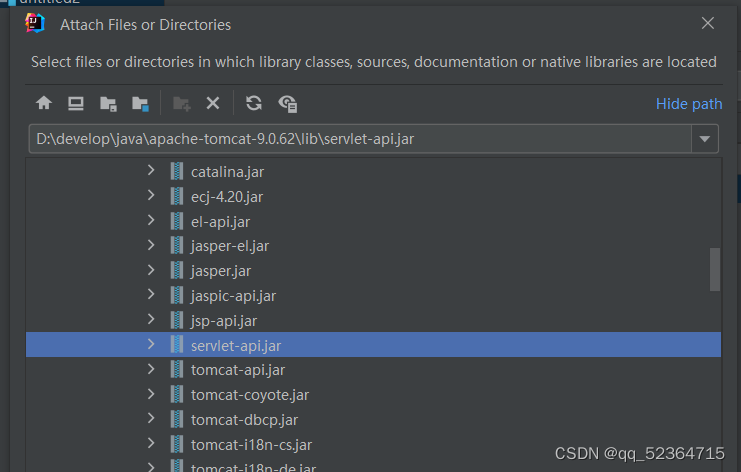The image size is (741, 472).
Task: Select servlet-api.jar highlighted row
Action: 373,345
